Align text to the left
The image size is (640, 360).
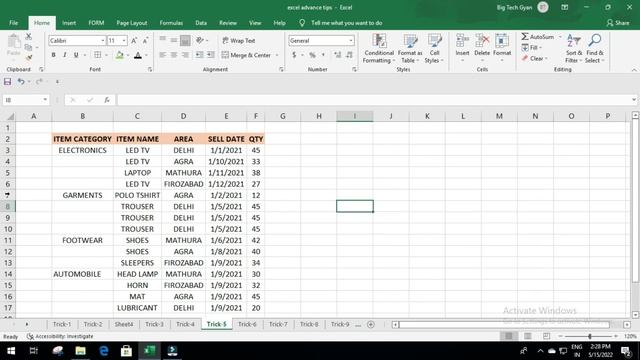tap(162, 55)
